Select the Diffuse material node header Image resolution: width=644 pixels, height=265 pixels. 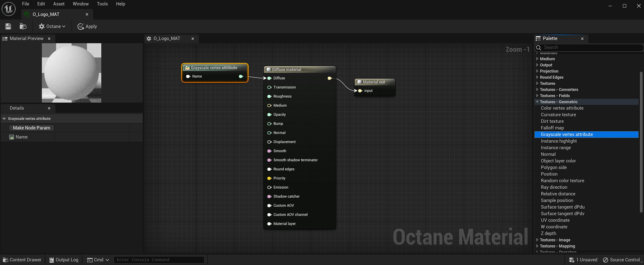coord(300,70)
